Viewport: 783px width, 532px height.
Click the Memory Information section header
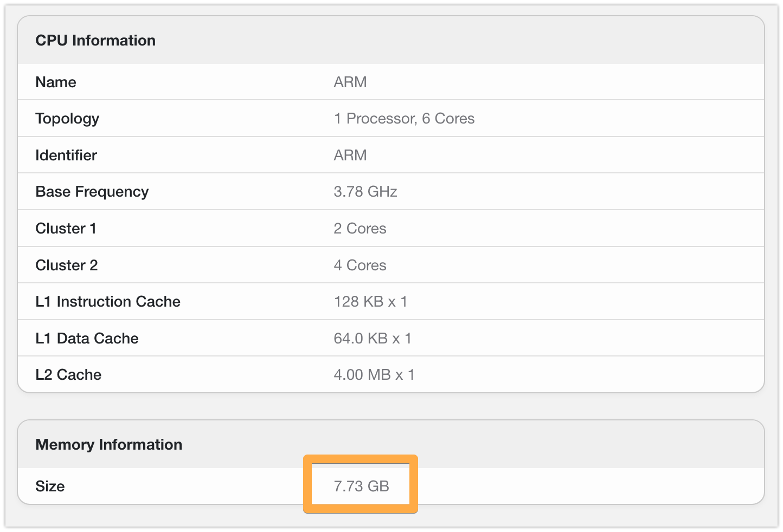(108, 444)
